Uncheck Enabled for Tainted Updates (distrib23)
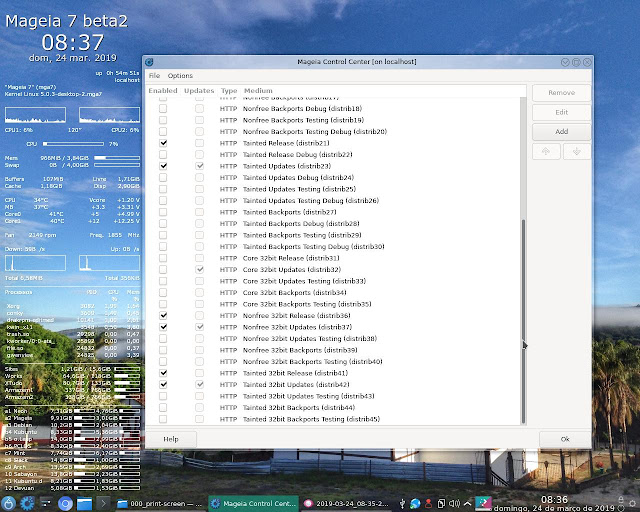This screenshot has height=512, width=640. 163,166
